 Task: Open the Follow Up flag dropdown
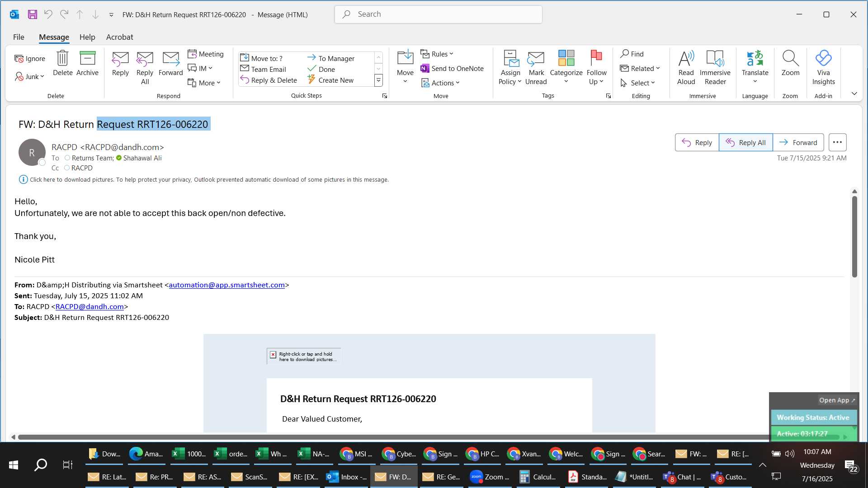tap(596, 68)
